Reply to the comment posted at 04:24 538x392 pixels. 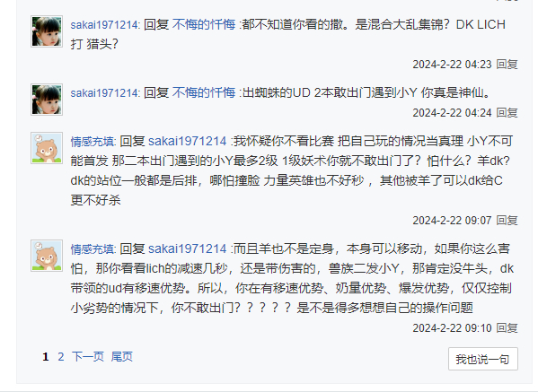pyautogui.click(x=507, y=113)
